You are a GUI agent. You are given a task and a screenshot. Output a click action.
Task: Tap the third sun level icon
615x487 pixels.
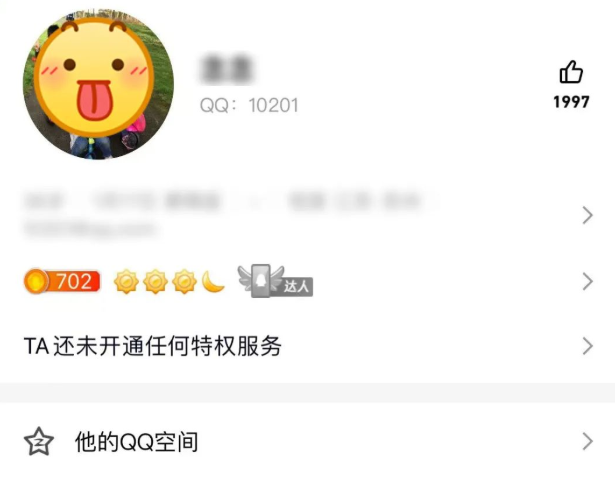(184, 282)
